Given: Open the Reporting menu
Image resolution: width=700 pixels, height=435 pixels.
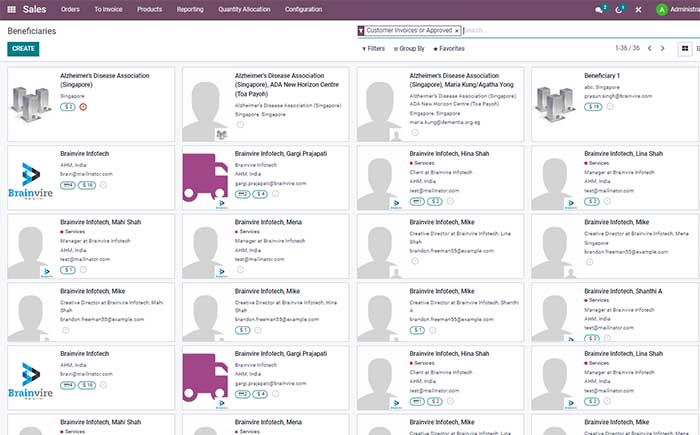Looking at the screenshot, I should (x=190, y=9).
